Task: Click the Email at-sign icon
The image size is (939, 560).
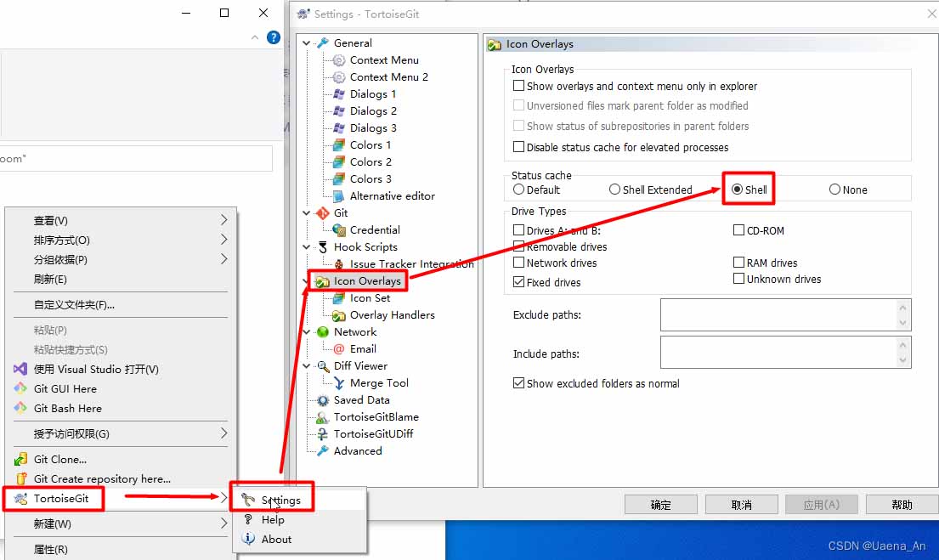Action: pos(339,349)
